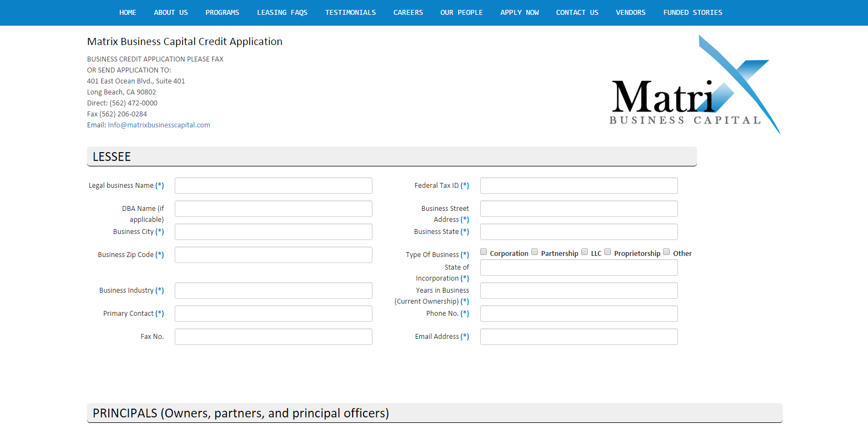Check the Partnership business type box
Screen dimensions: 868x424
tap(535, 252)
